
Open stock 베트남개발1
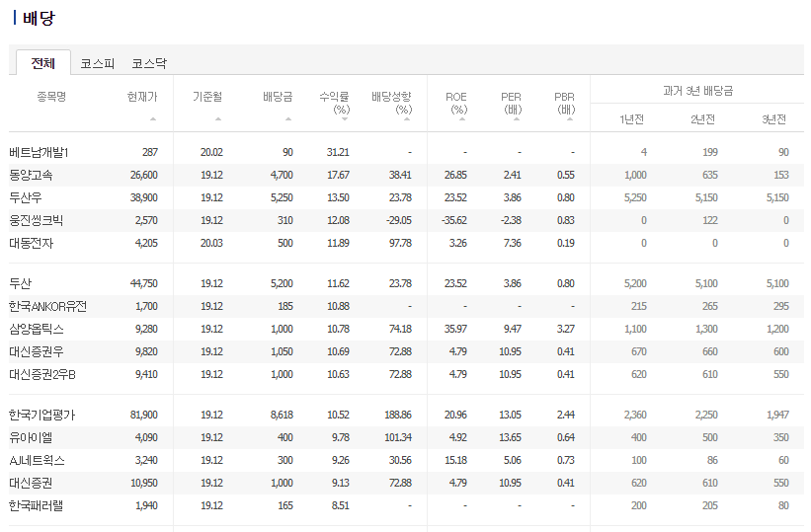pyautogui.click(x=39, y=153)
